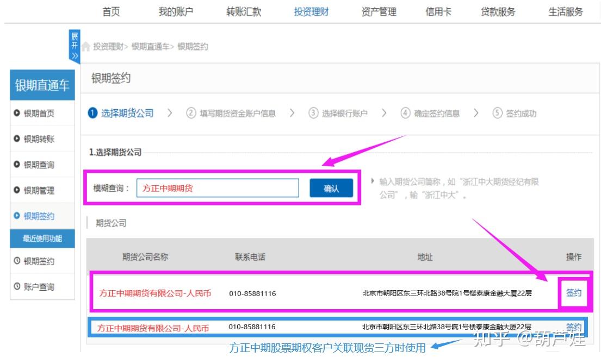
Task: Click clock icon beside recent 银期签约
Action: point(17,261)
